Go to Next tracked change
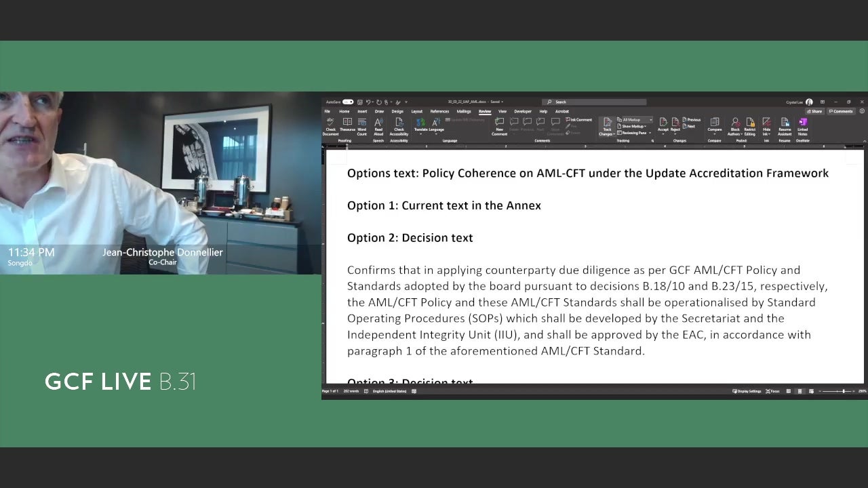The width and height of the screenshot is (868, 488). (x=689, y=126)
